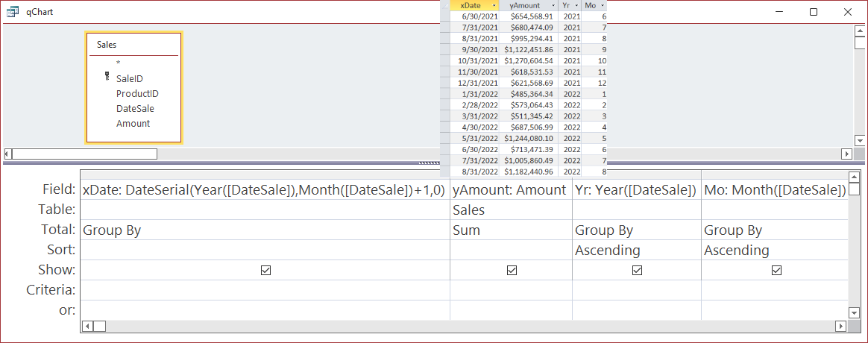
Task: Click up arrow of design grid vertical scrollbar
Action: (854, 177)
